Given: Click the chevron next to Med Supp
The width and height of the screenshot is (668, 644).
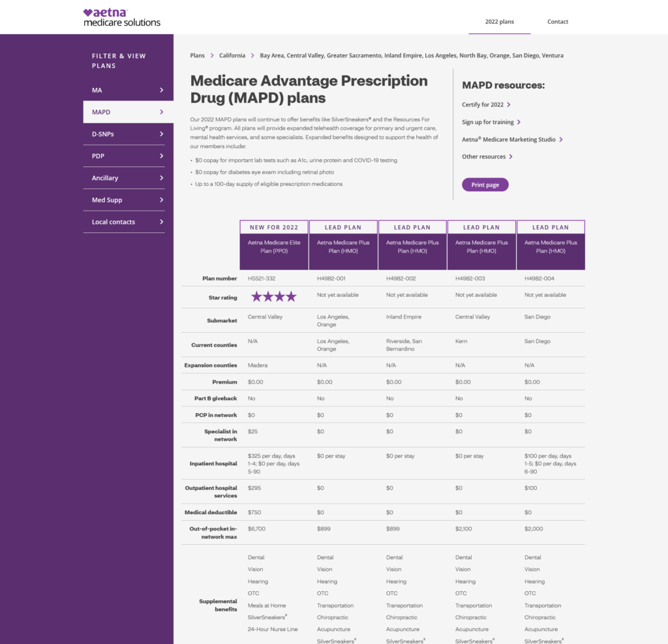Looking at the screenshot, I should pos(162,200).
